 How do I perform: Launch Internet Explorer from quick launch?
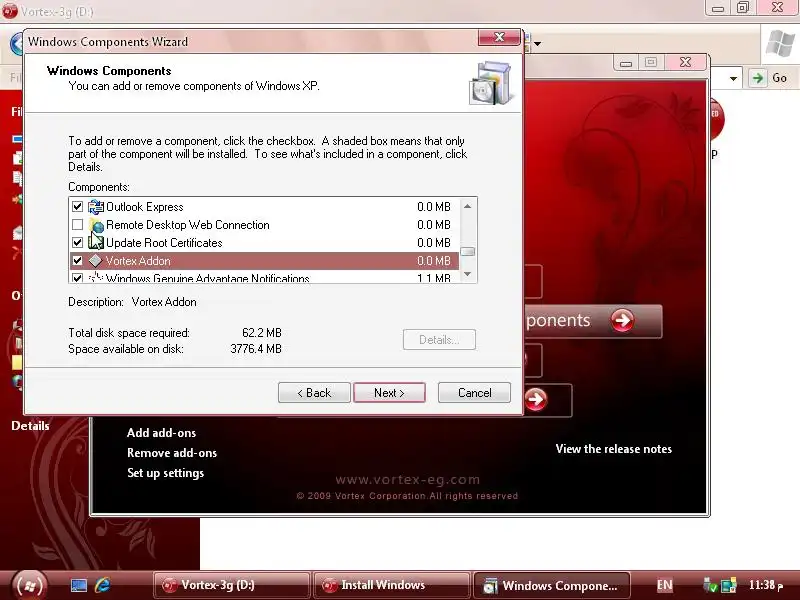click(103, 585)
